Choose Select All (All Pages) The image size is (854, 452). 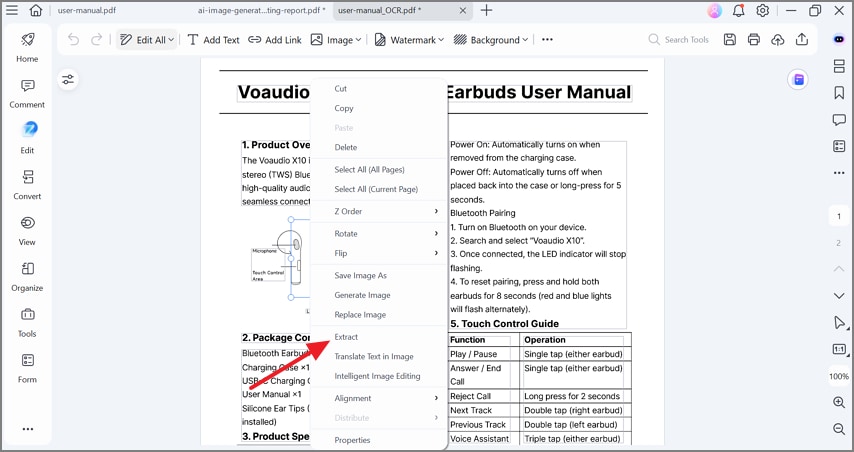click(379, 170)
